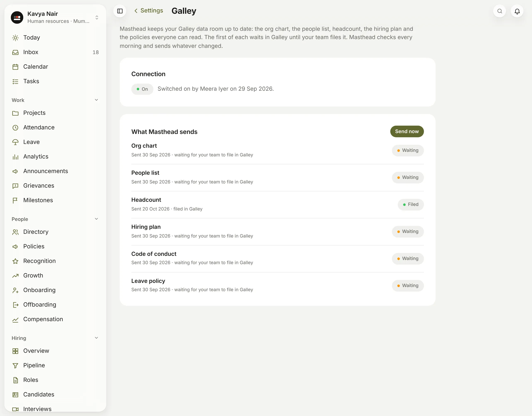Click the connection On status pill
532x416 pixels.
click(142, 89)
